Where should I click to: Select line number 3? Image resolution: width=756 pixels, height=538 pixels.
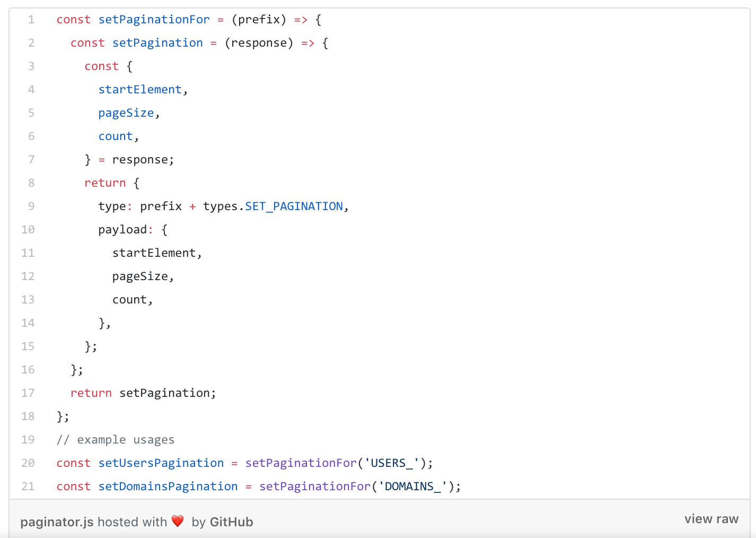pyautogui.click(x=31, y=66)
